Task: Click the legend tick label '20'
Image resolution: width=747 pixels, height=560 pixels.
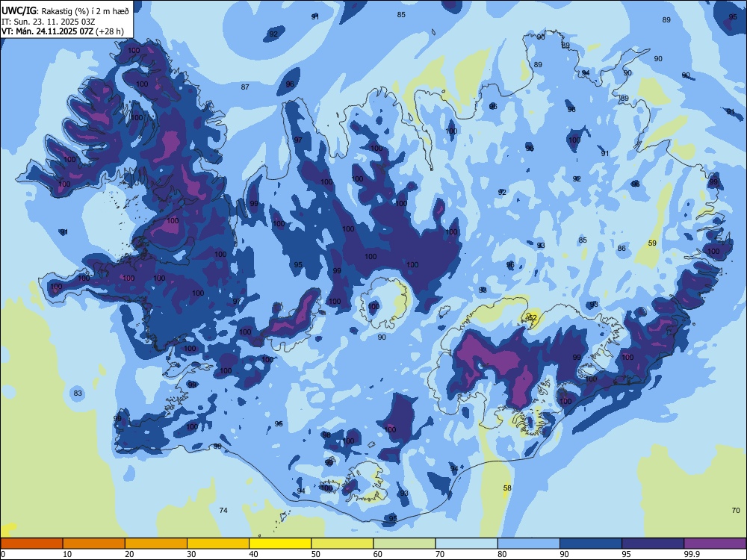Action: click(129, 554)
